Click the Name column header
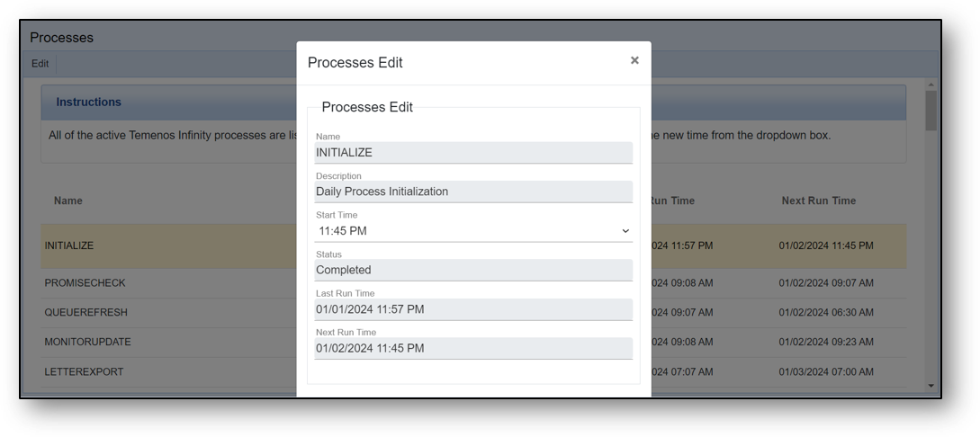Image resolution: width=980 pixels, height=437 pixels. [x=68, y=201]
